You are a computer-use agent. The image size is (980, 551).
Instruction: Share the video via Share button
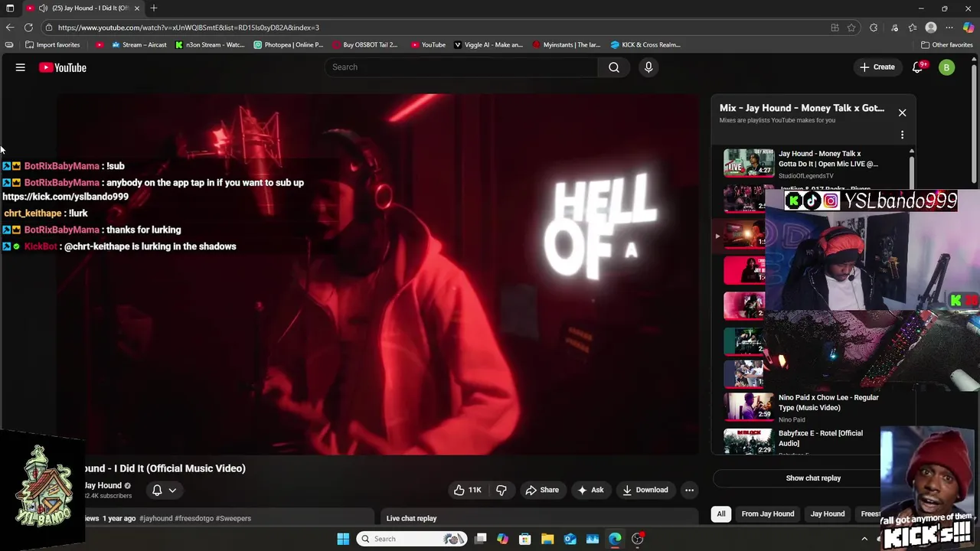tap(541, 490)
